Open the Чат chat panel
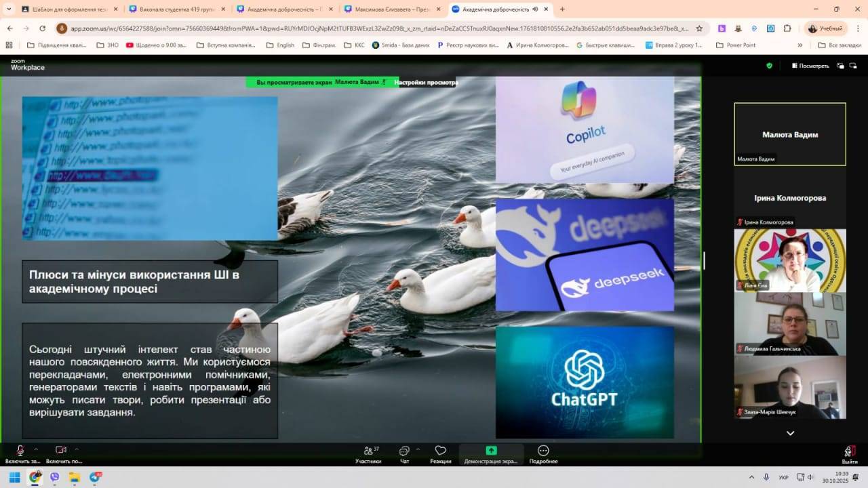The height and width of the screenshot is (488, 868). click(404, 454)
